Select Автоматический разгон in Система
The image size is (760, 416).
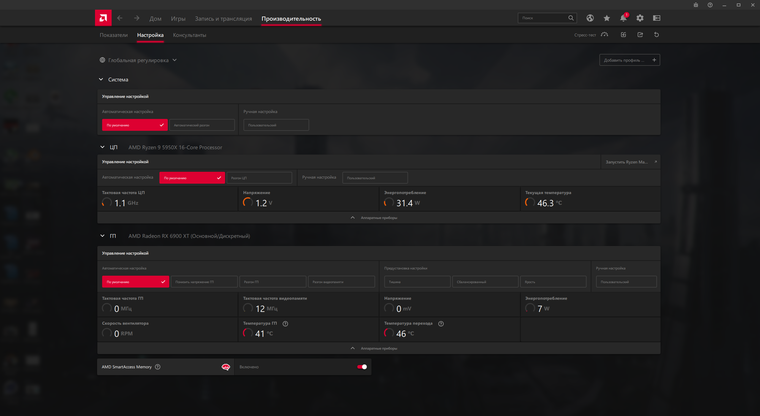pyautogui.click(x=202, y=125)
